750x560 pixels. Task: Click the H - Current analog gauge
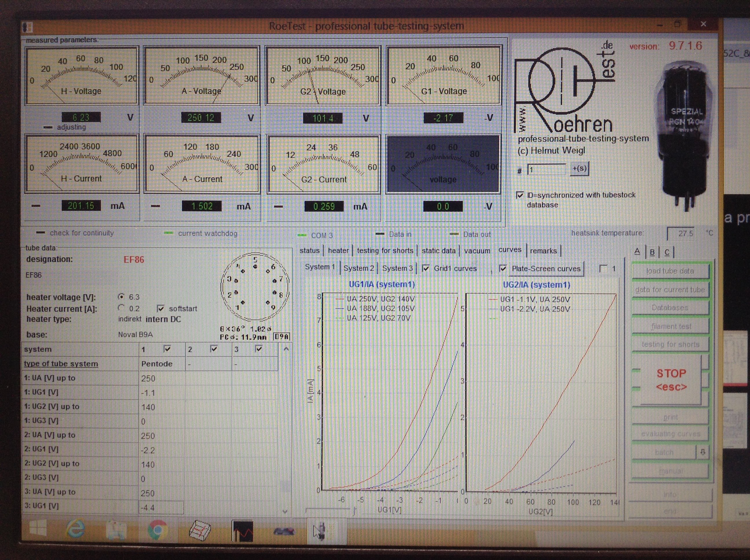(82, 163)
